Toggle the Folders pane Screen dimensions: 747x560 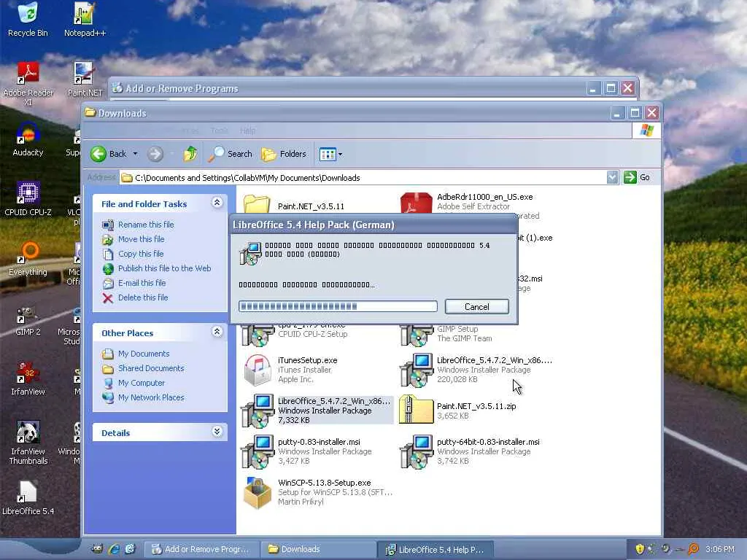[285, 154]
